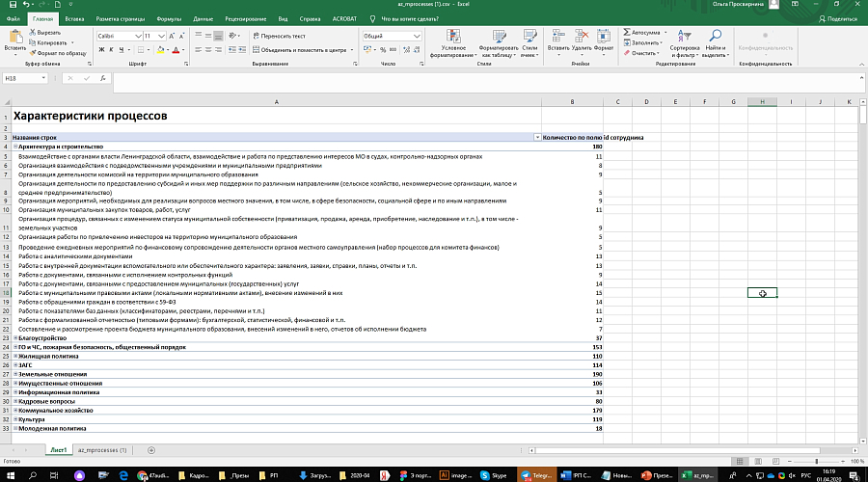Collapse Архитектура и строительство group
868x482 pixels.
tap(15, 147)
